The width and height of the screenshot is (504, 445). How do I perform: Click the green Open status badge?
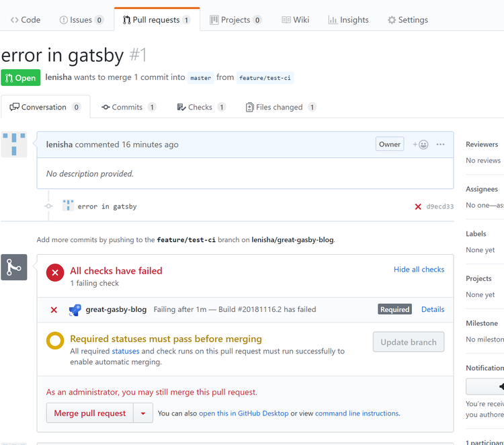point(21,77)
